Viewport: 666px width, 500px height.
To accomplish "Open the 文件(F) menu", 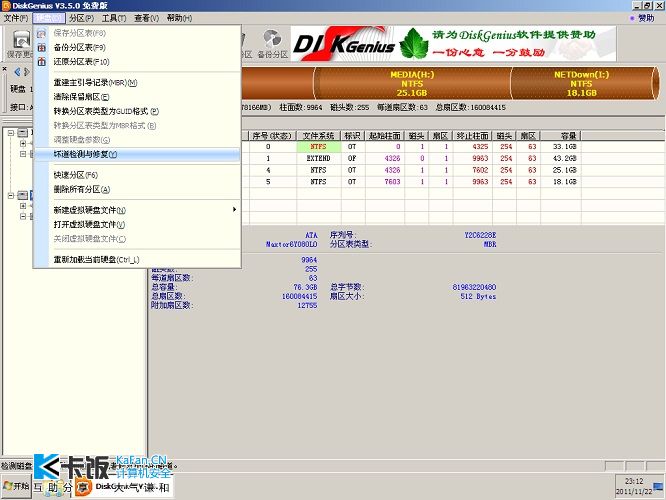I will pyautogui.click(x=16, y=18).
